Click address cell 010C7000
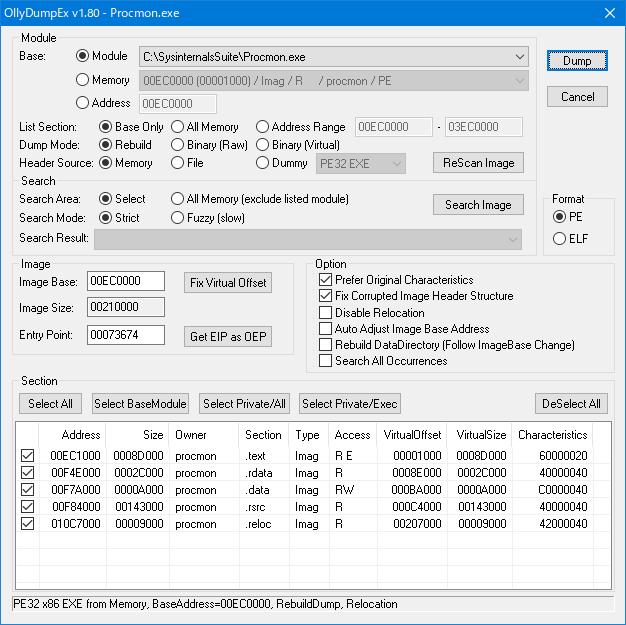 point(75,524)
